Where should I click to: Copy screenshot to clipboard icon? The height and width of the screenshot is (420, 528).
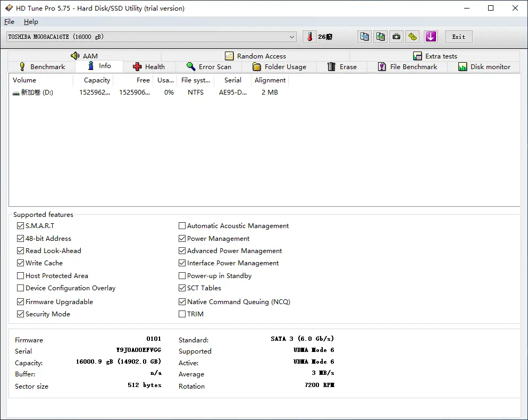(x=380, y=37)
